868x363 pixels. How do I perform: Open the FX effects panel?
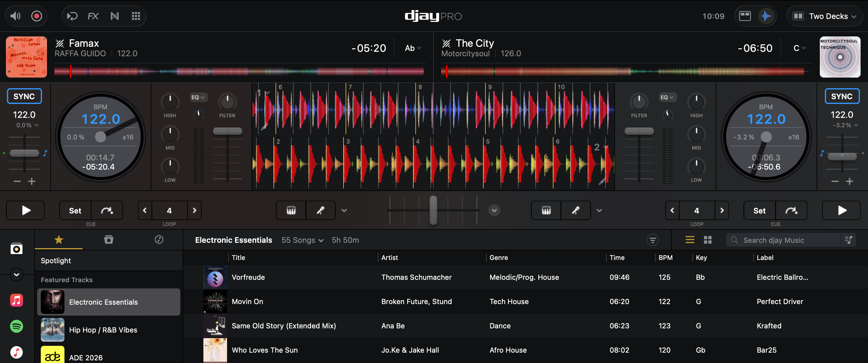tap(93, 16)
